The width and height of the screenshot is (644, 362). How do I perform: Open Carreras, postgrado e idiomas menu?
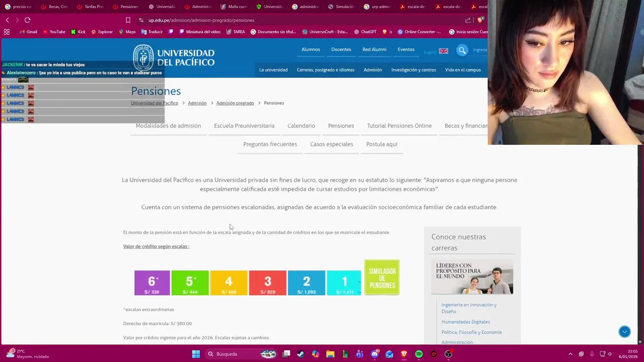326,70
